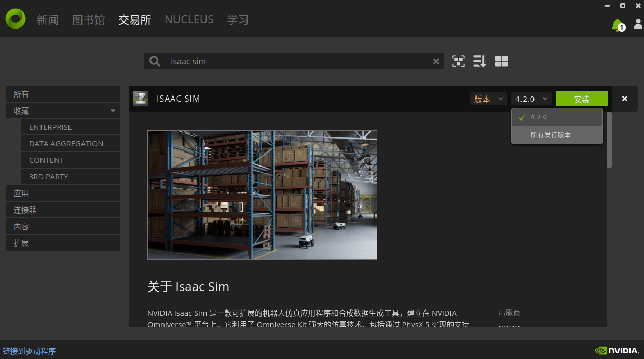This screenshot has width=644, height=359.
Task: Clear the isaac sim search text
Action: coord(436,61)
